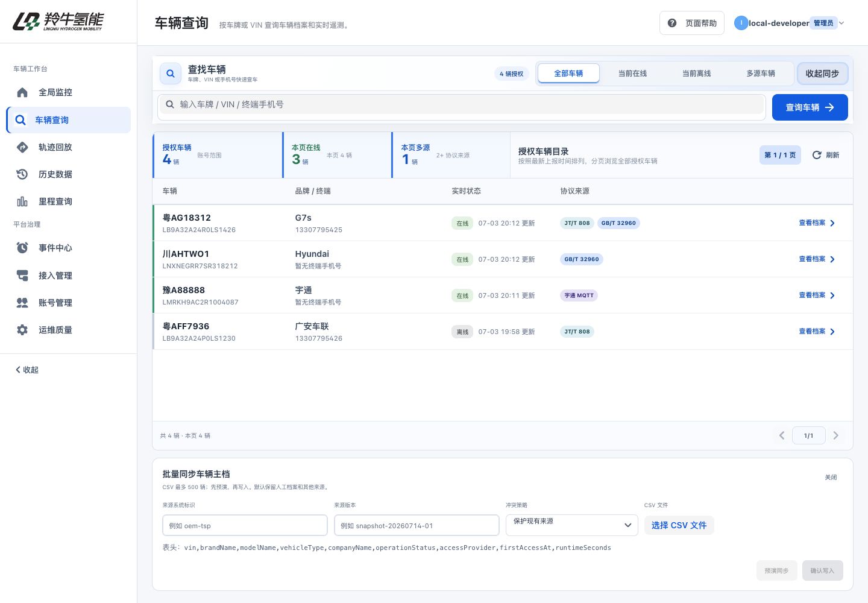Select the 本页在线 summary card
This screenshot has height=603, width=868.
(x=337, y=155)
